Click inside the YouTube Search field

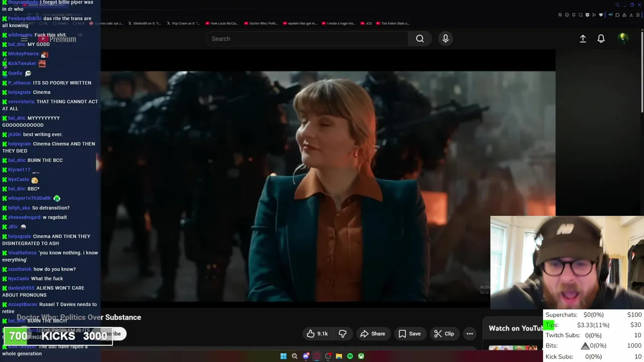point(307,39)
